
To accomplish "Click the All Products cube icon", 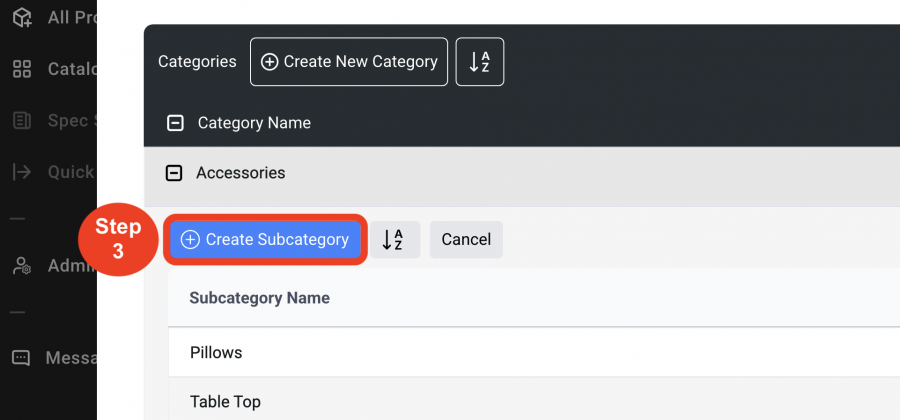I will pyautogui.click(x=21, y=17).
